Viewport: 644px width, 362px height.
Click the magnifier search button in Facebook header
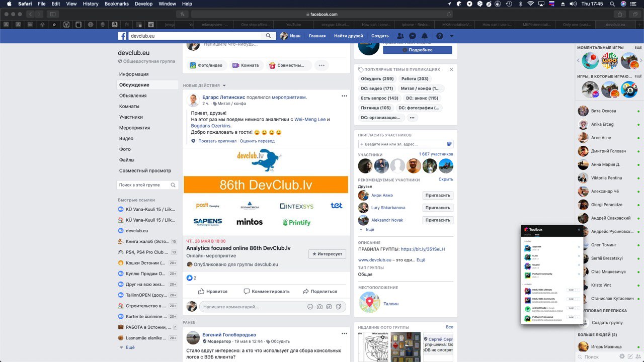pyautogui.click(x=269, y=36)
